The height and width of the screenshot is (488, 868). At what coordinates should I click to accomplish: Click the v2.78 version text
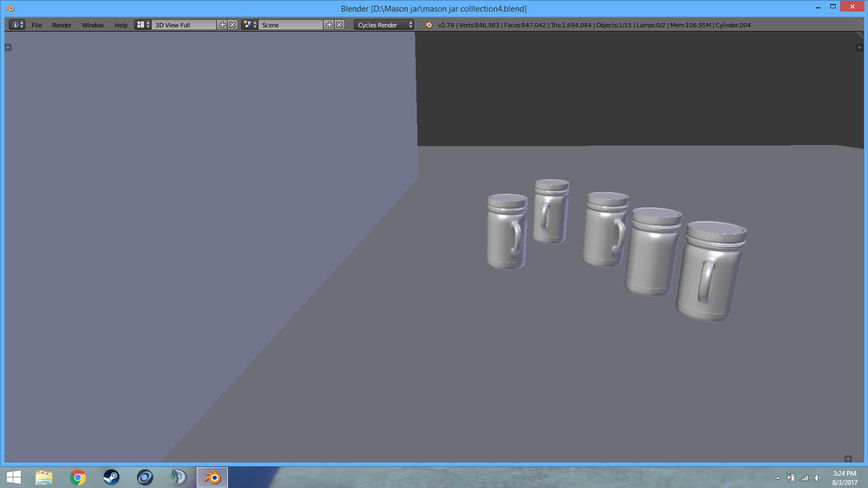coord(446,25)
